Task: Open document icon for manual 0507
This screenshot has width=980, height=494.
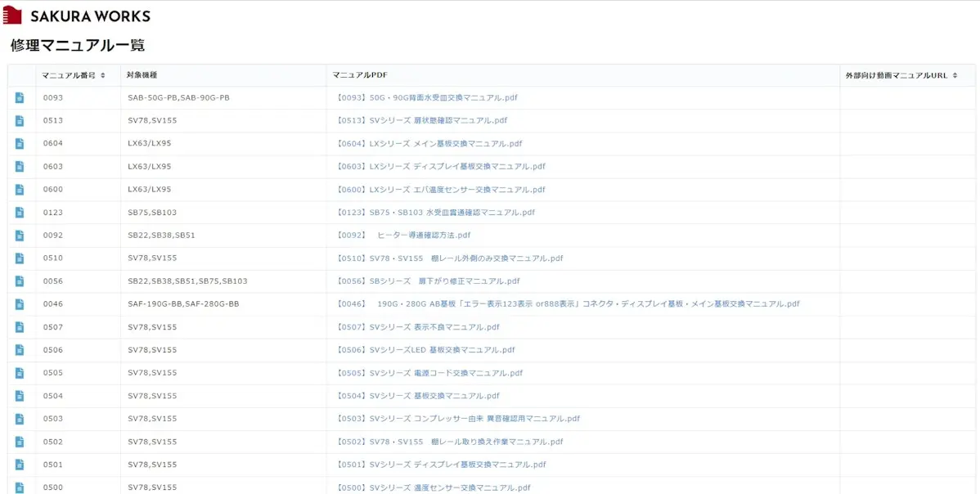Action: point(20,327)
